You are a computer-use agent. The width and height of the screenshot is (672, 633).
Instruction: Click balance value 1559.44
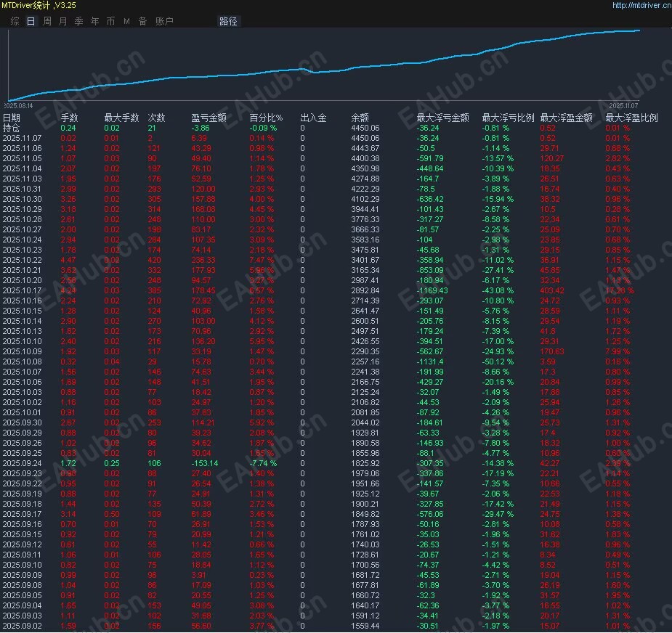point(365,626)
